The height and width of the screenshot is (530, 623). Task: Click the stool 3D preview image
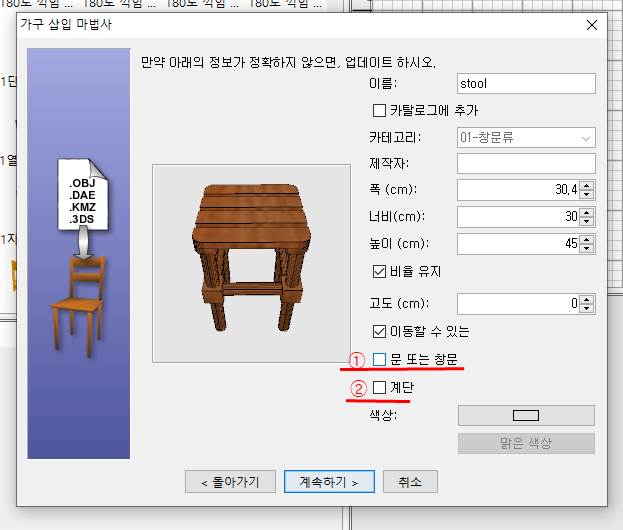(252, 263)
